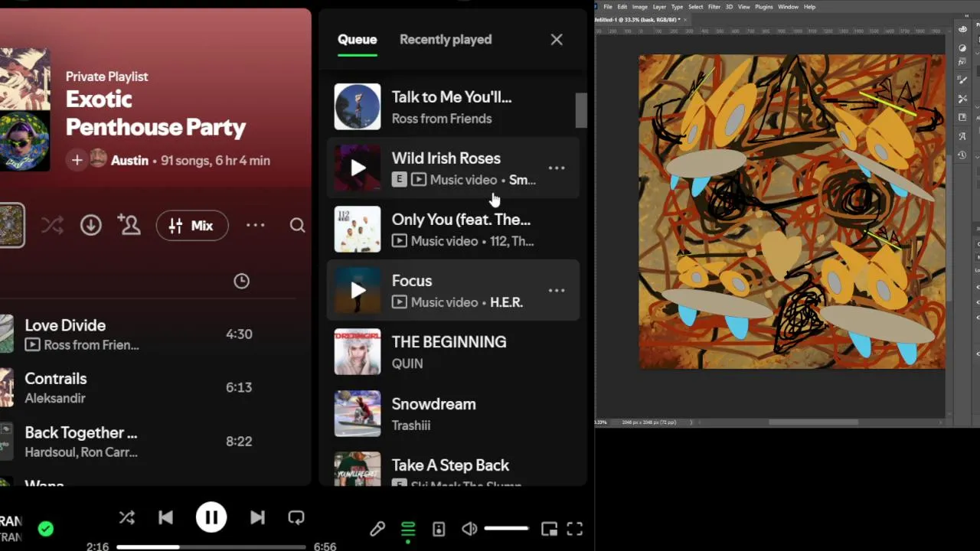Viewport: 980px width, 551px height.
Task: Download the Exotic Penthouse Party playlist
Action: [91, 225]
